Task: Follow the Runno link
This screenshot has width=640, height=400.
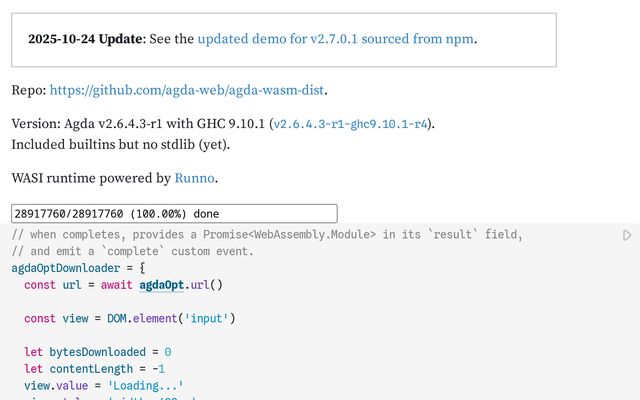Action: [x=195, y=178]
